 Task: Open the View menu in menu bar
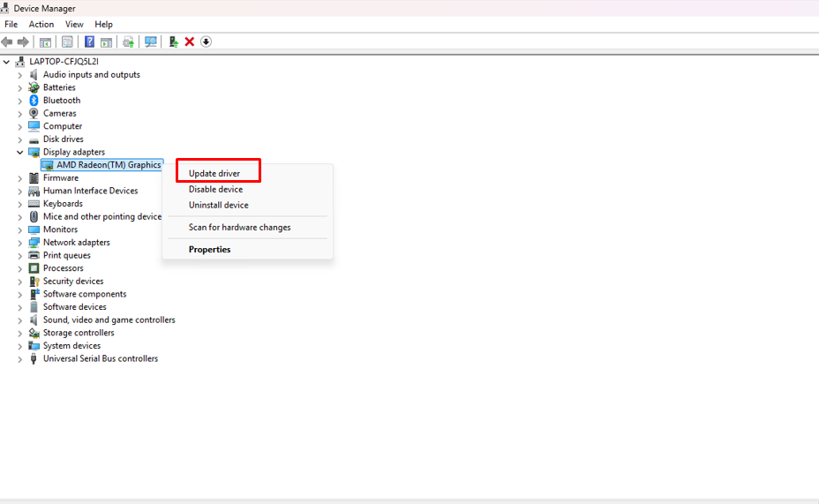74,25
